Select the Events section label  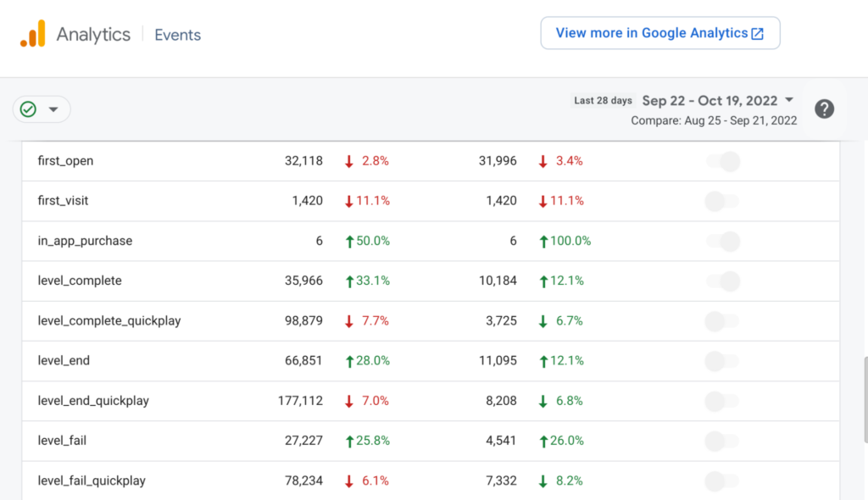(x=177, y=35)
